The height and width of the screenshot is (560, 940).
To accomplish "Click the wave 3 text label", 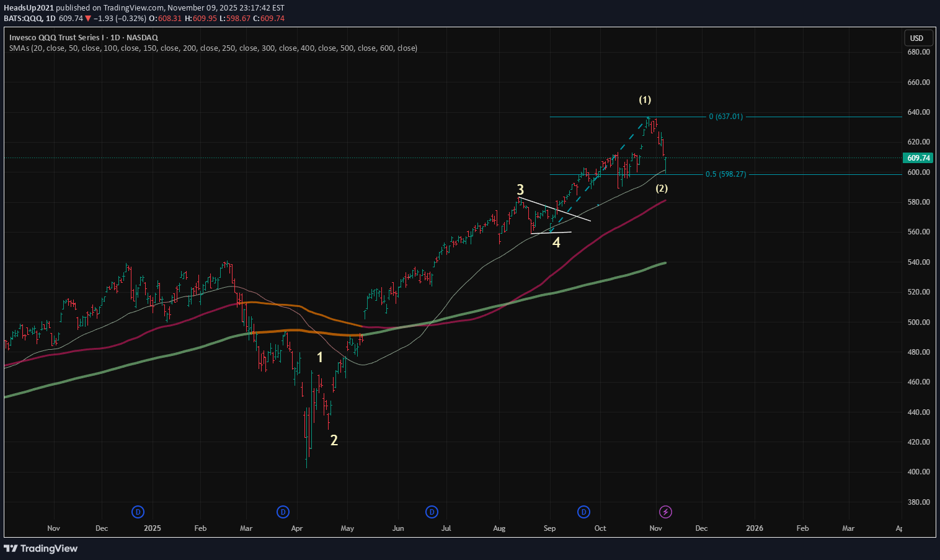I will [x=520, y=190].
